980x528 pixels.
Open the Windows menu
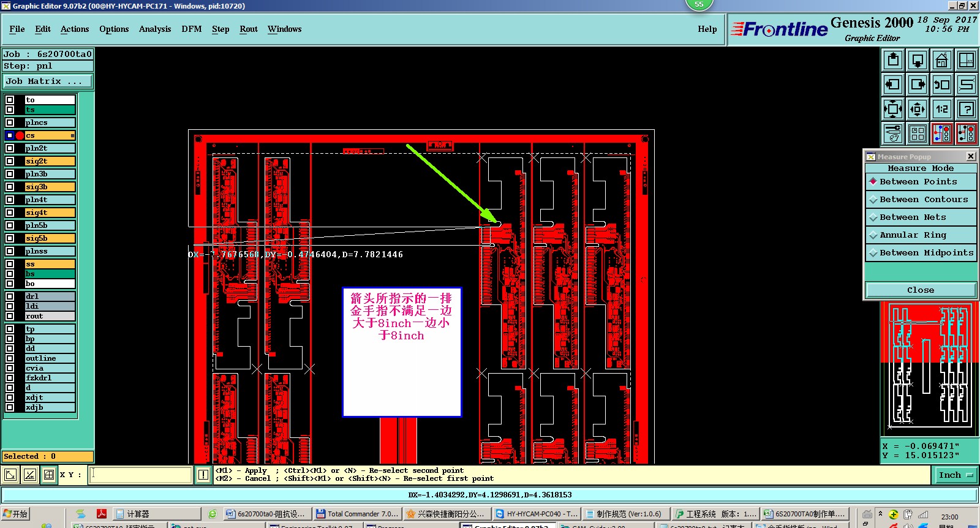point(284,29)
